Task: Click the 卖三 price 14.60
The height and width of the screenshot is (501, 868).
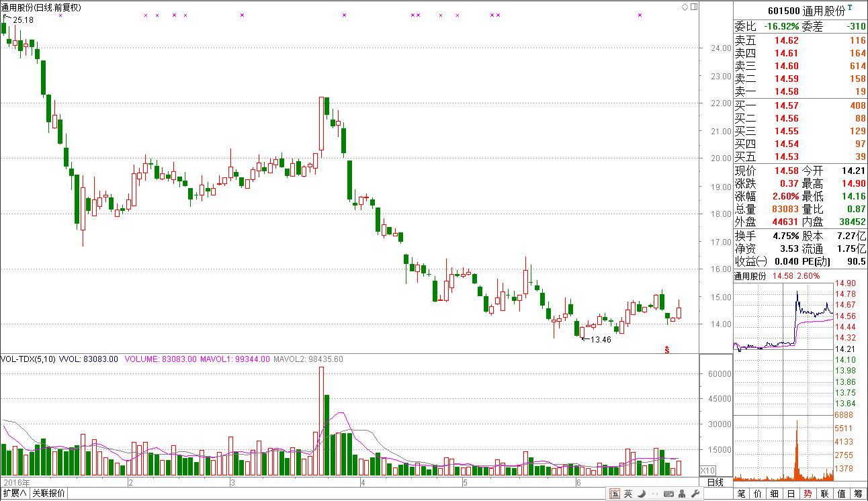Action: point(787,66)
